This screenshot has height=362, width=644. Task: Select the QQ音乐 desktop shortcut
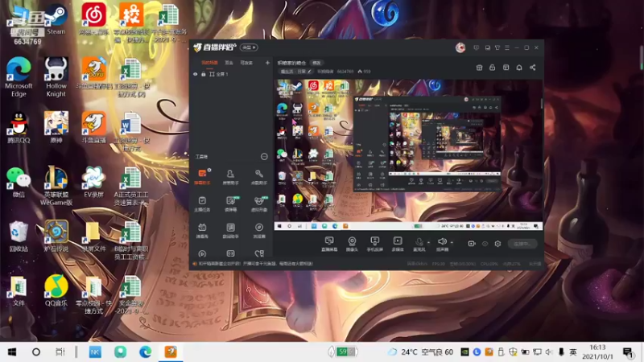(56, 291)
